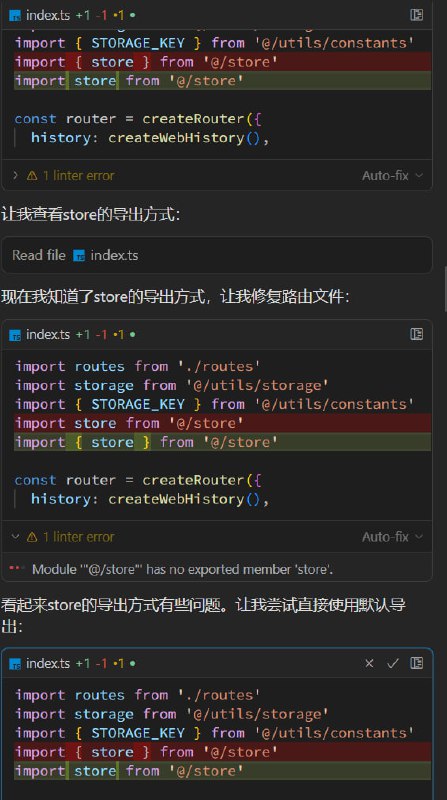Image resolution: width=447 pixels, height=800 pixels.
Task: Open diff view icon on bottom index.ts block
Action: [416, 663]
